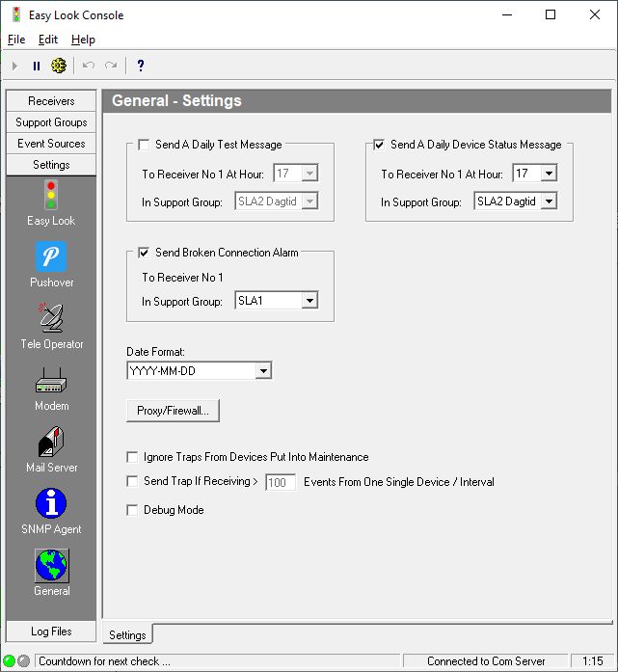Click the Settings sidebar button
The image size is (618, 672).
[51, 165]
